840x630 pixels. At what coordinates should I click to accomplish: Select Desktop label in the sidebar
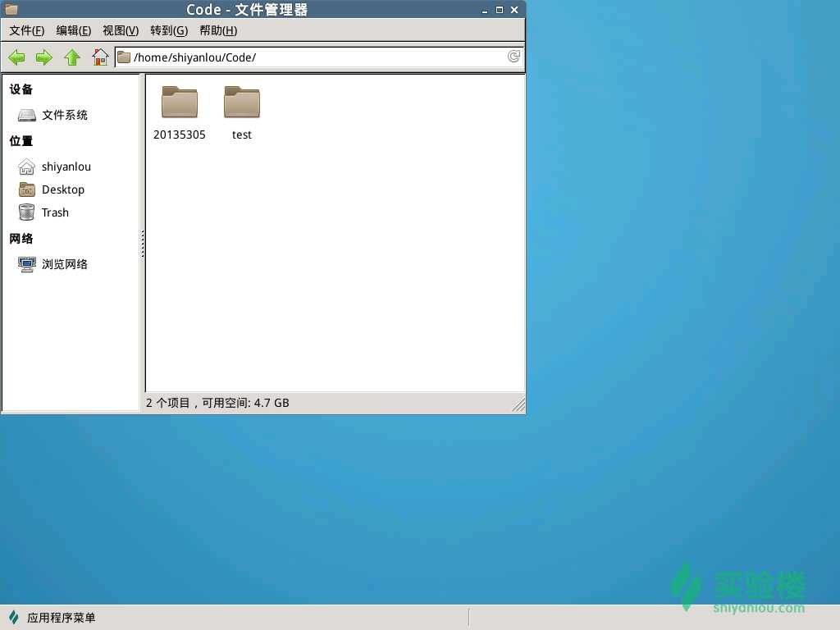pyautogui.click(x=62, y=189)
